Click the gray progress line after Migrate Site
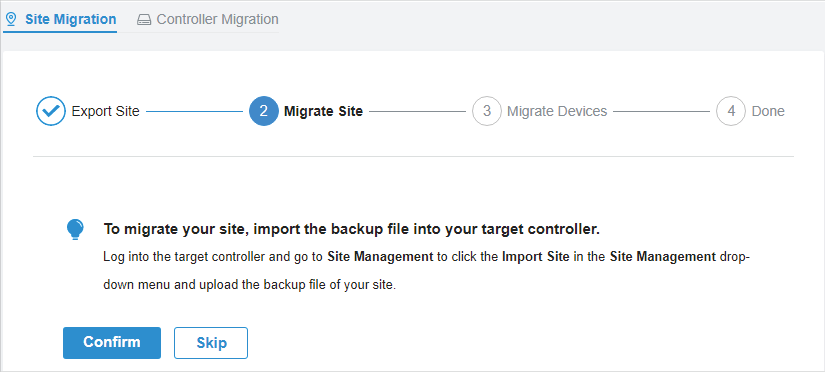This screenshot has height=372, width=825. click(x=417, y=112)
